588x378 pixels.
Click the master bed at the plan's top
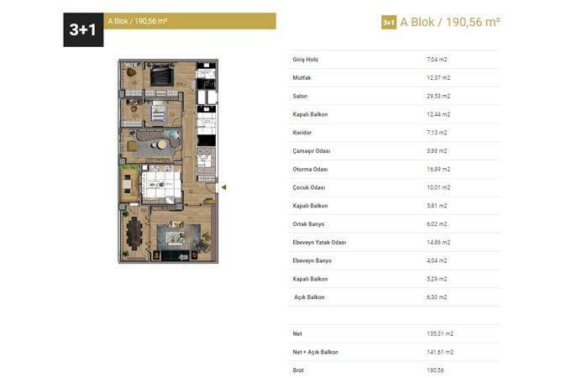[161, 77]
